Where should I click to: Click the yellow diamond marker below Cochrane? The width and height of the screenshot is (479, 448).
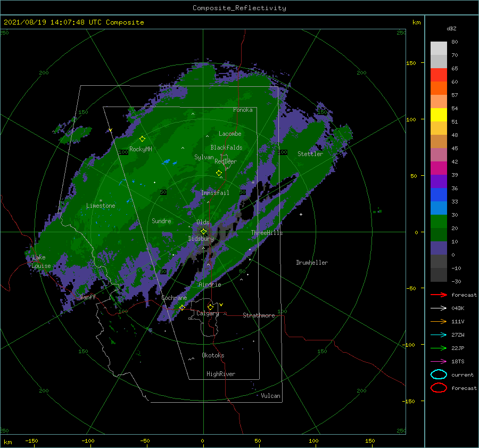point(182,307)
